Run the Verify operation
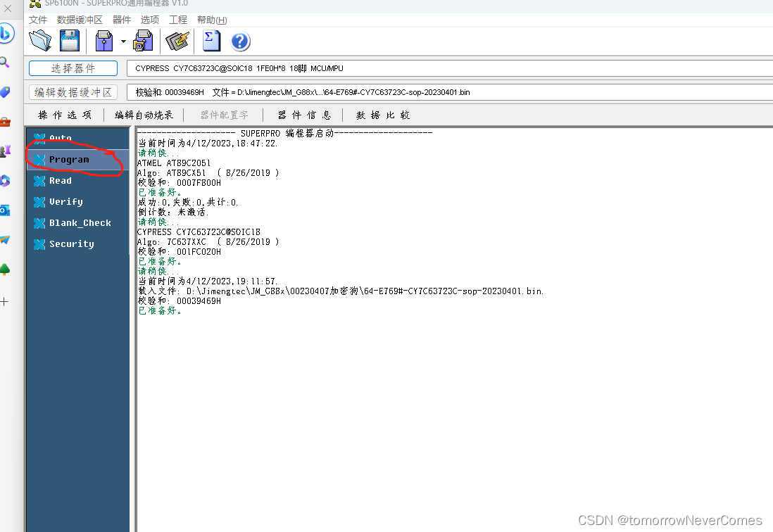The width and height of the screenshot is (773, 532). (78, 202)
